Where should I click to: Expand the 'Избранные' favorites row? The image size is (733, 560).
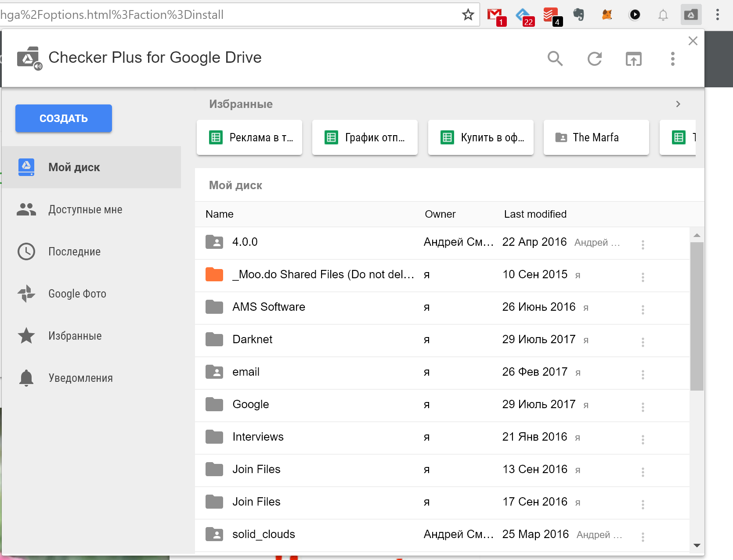click(678, 104)
